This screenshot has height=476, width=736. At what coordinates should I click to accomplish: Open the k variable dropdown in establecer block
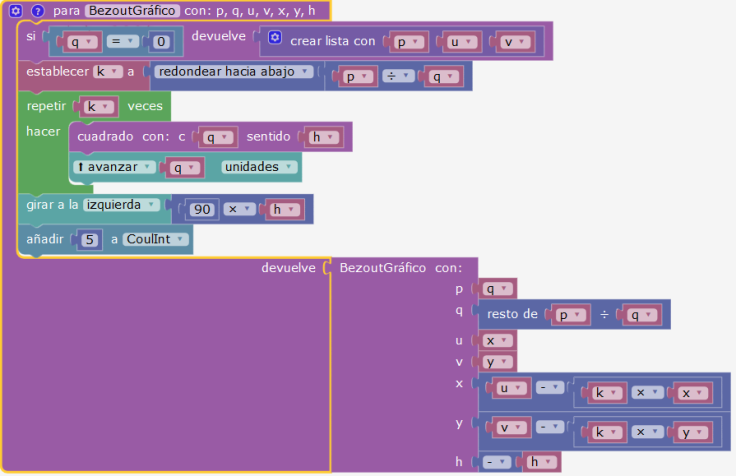108,71
